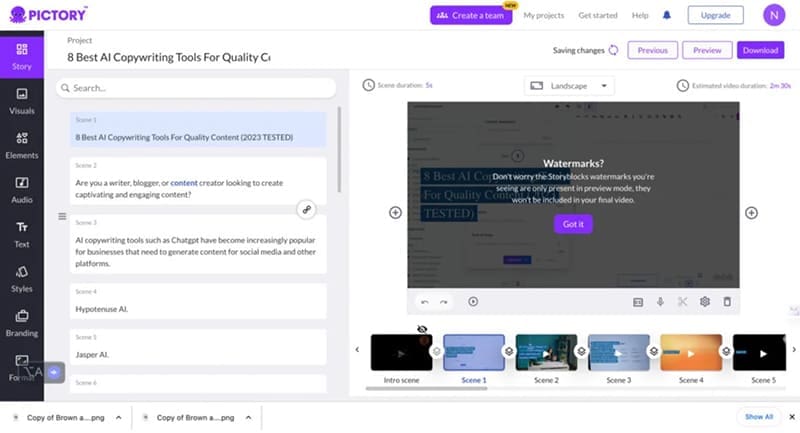Select the Scene 1 timeline thumbnail
Viewport: 800px width, 433px height.
coord(474,352)
